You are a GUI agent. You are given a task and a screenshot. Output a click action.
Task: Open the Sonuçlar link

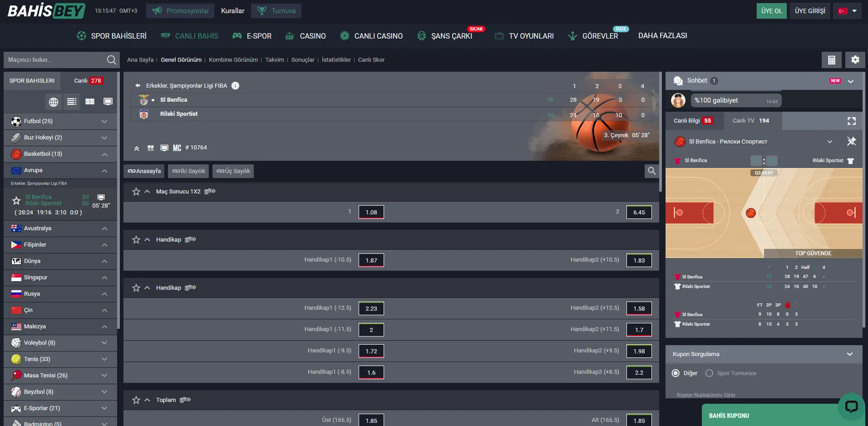point(303,60)
